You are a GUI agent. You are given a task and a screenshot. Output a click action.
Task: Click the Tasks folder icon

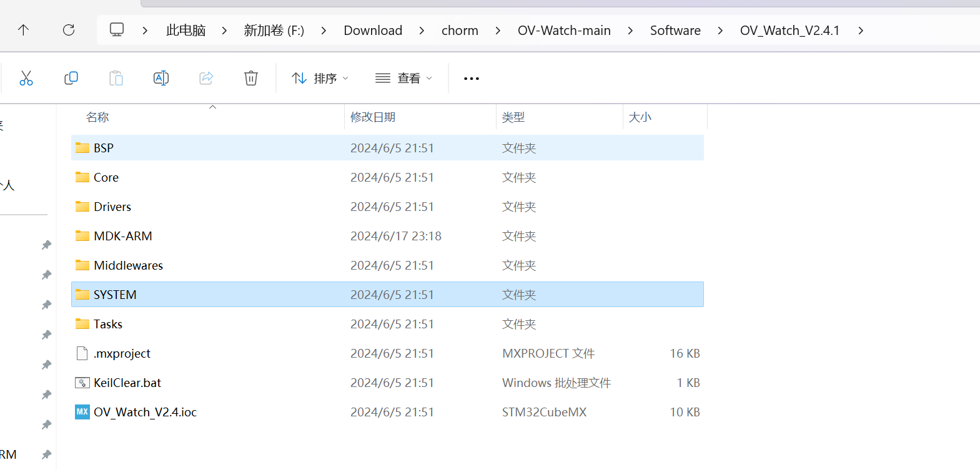pos(82,324)
